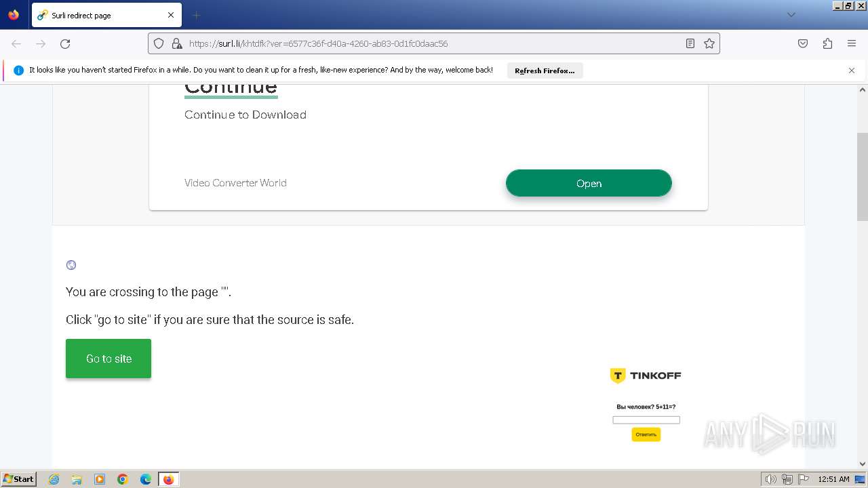Viewport: 868px width, 488px height.
Task: View site security padlock information
Action: 177,43
